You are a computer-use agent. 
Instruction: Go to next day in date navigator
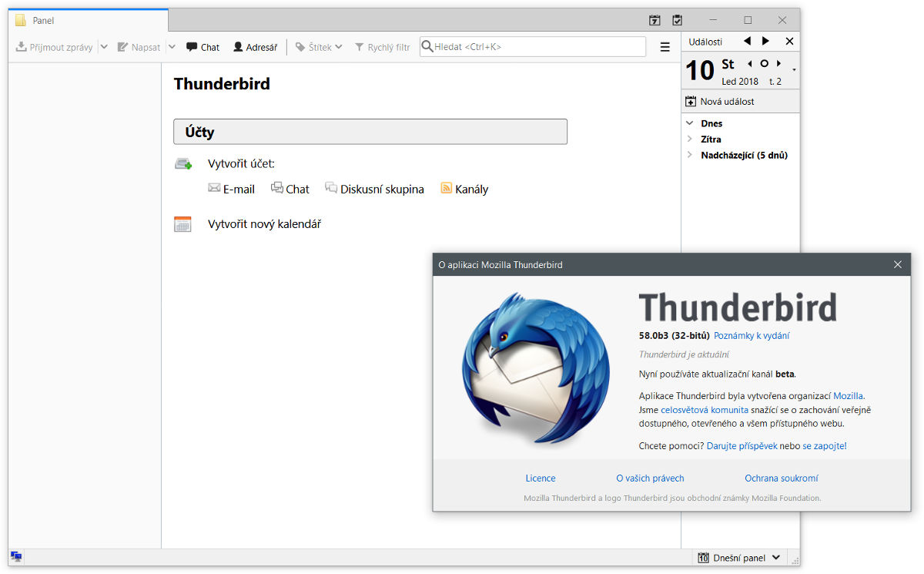[x=779, y=64]
